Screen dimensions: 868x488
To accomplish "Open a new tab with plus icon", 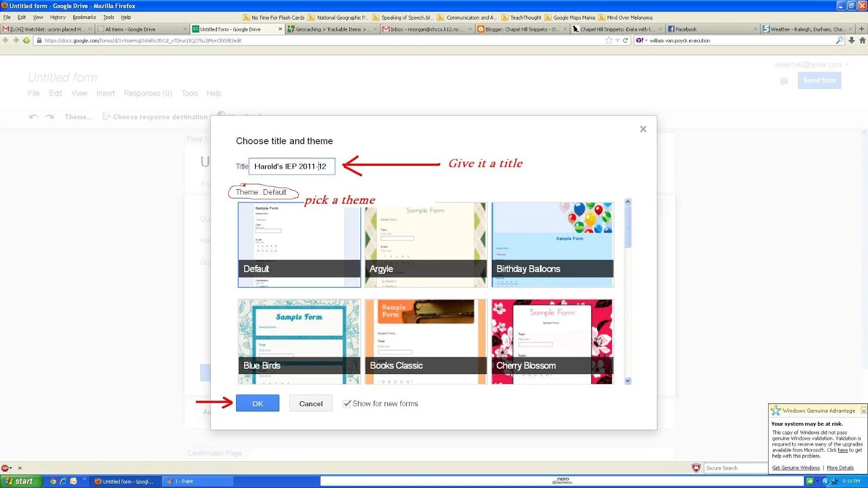I will point(861,29).
